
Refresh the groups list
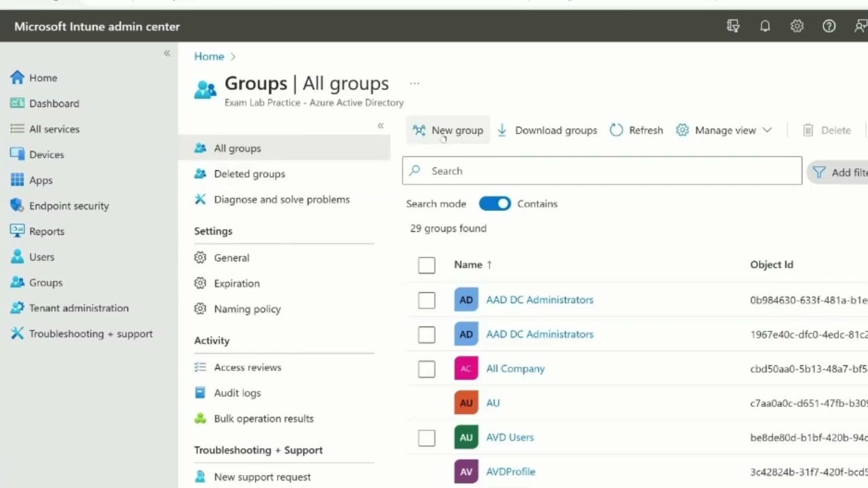636,130
